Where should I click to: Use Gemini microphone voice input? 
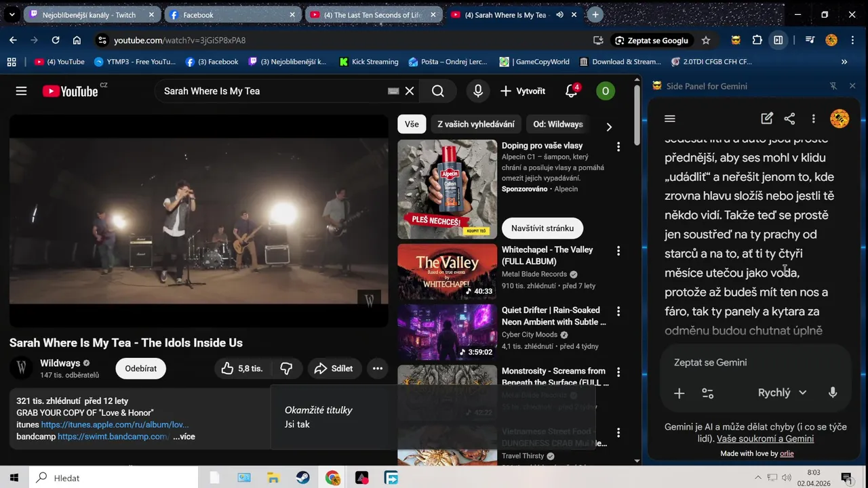(833, 392)
